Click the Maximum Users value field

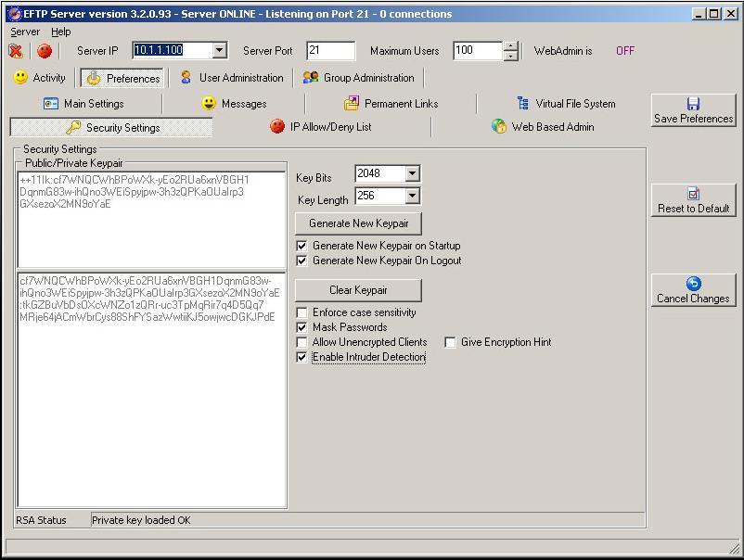pos(478,51)
